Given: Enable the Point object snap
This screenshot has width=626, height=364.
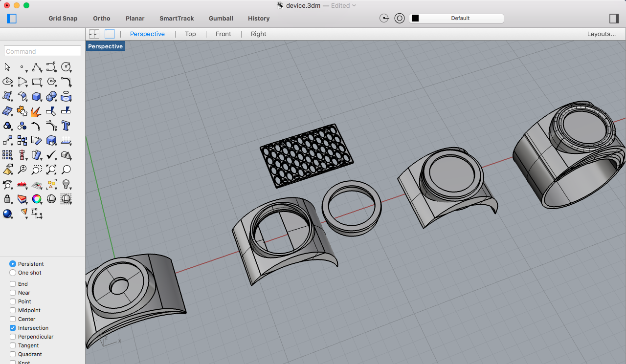Looking at the screenshot, I should (13, 301).
